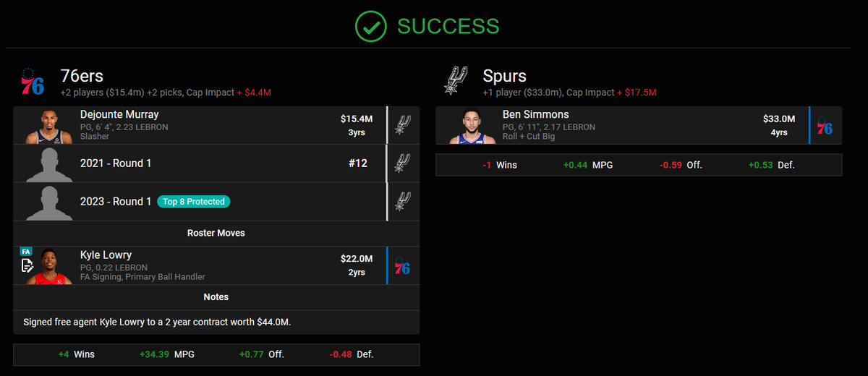The width and height of the screenshot is (868, 376).
Task: Click Spurs logo on 2021 Round 1 pick
Action: click(x=403, y=163)
